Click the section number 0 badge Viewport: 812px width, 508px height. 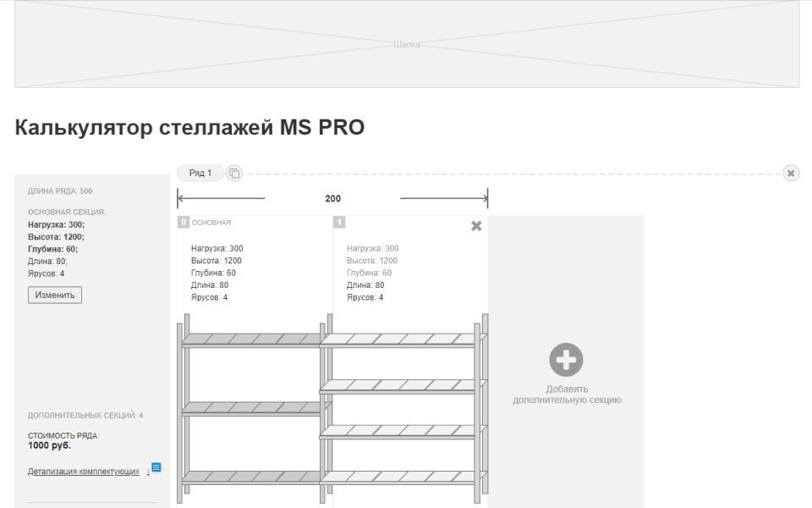point(183,223)
